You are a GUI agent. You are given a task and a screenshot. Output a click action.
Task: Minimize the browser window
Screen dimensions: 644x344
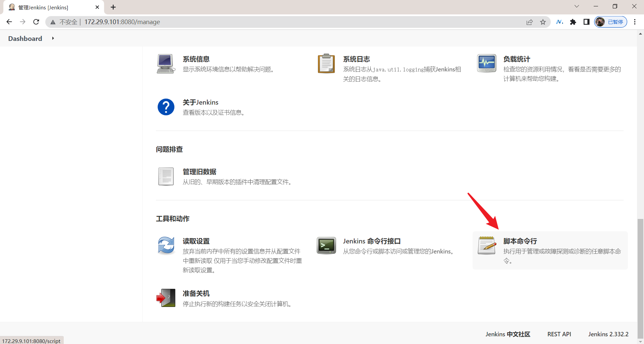pyautogui.click(x=596, y=6)
